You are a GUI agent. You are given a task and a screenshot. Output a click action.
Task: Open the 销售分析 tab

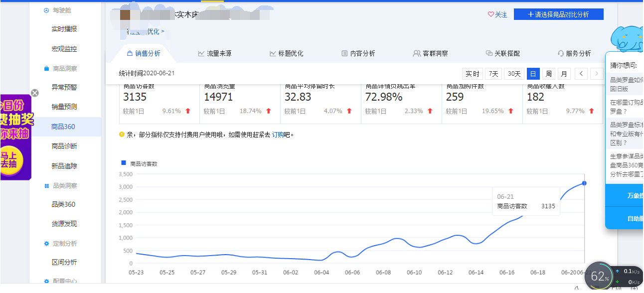(144, 53)
